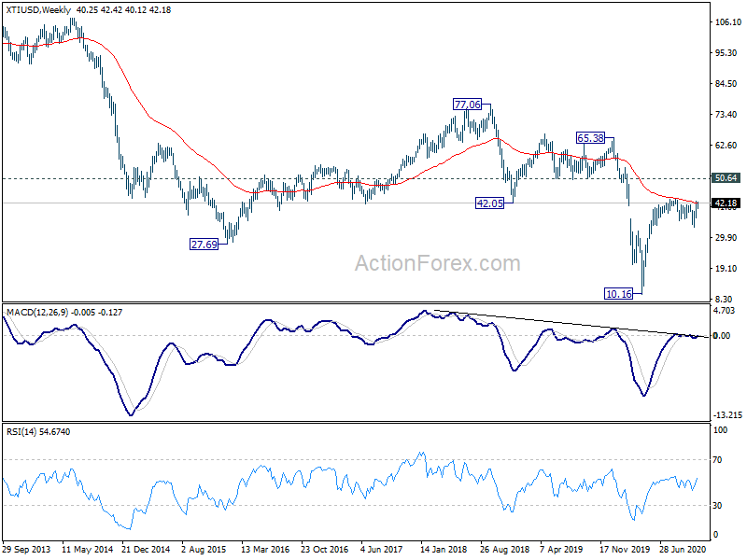747x560 pixels.
Task: Select the 65.38 price label
Action: point(590,138)
